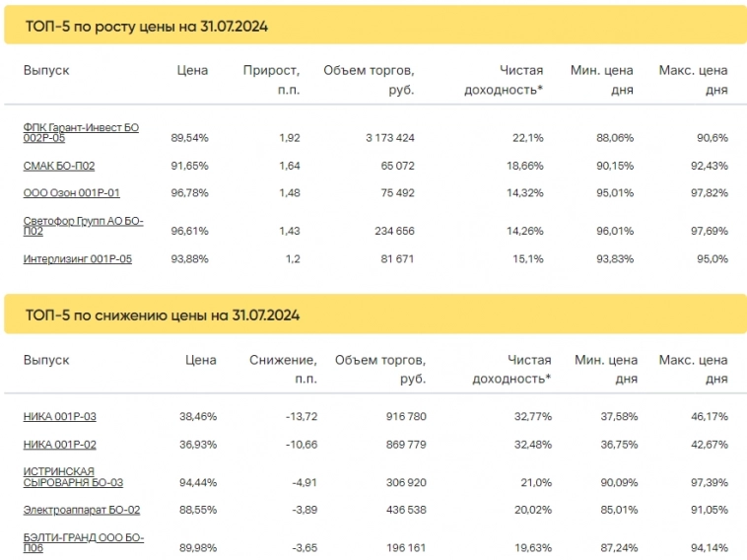Click 'Выпуск' column header in the growth table
The height and width of the screenshot is (560, 747).
46,71
